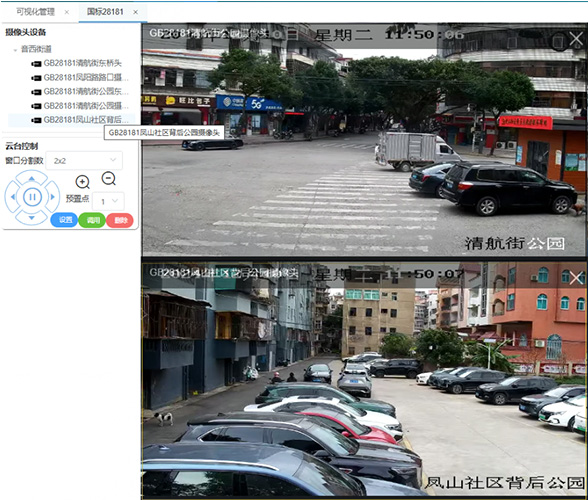Close the 凤山社区背后公园 video feed

pyautogui.click(x=576, y=278)
